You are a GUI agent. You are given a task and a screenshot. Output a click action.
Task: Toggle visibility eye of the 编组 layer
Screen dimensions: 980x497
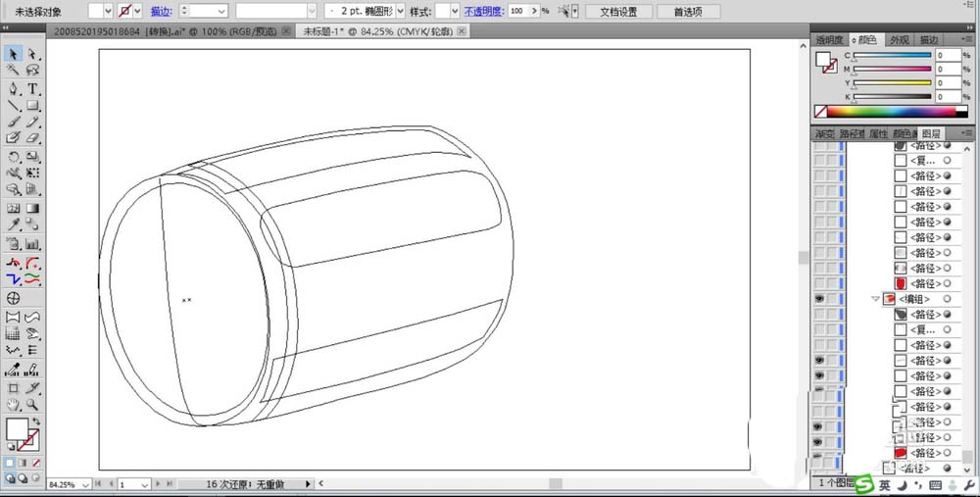[x=818, y=299]
